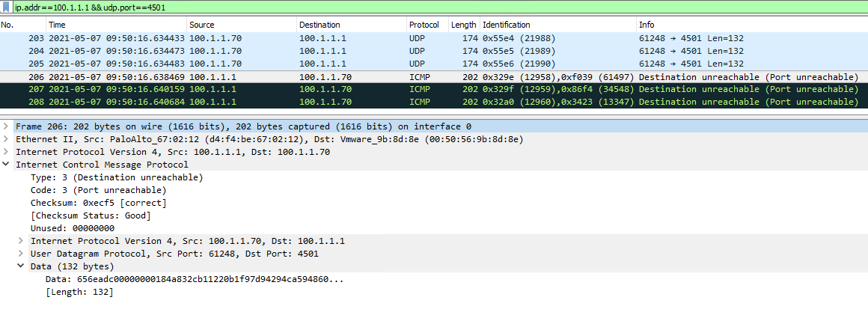868x315 pixels.
Task: Select packet number 204 row
Action: click(434, 52)
